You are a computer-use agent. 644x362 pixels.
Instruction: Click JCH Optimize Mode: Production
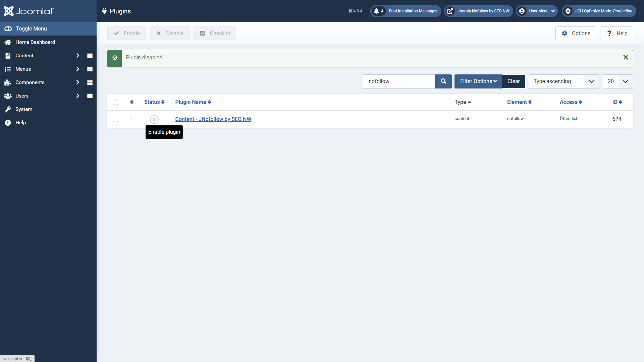[599, 11]
